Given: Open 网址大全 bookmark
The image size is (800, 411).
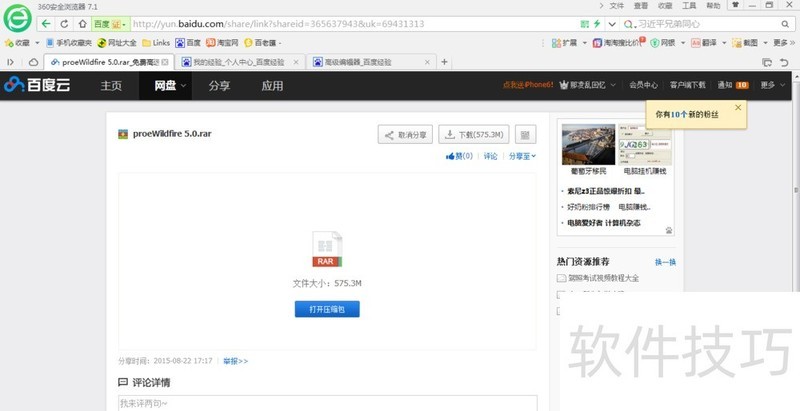Looking at the screenshot, I should click(x=117, y=43).
